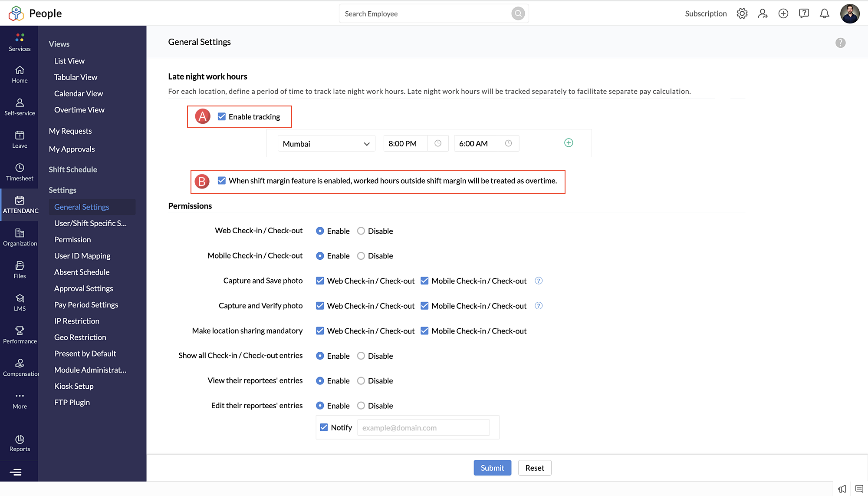Open the help chat icon in header

804,13
